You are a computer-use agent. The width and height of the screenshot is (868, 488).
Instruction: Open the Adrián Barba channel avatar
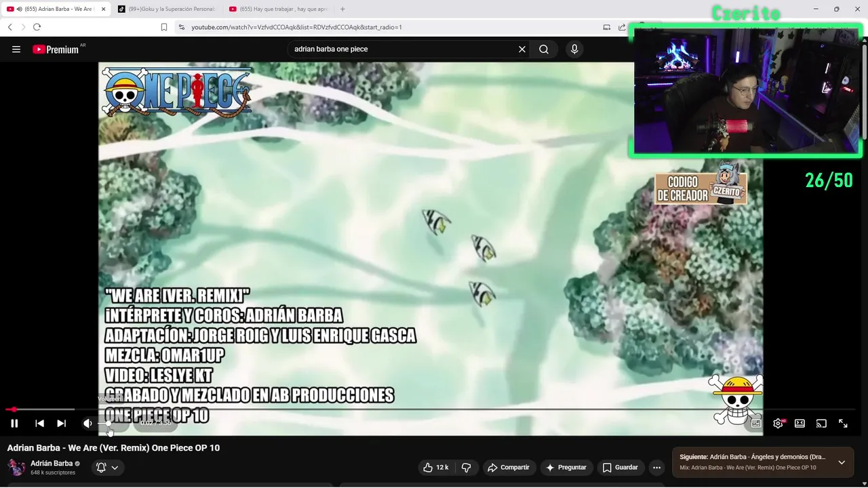16,468
